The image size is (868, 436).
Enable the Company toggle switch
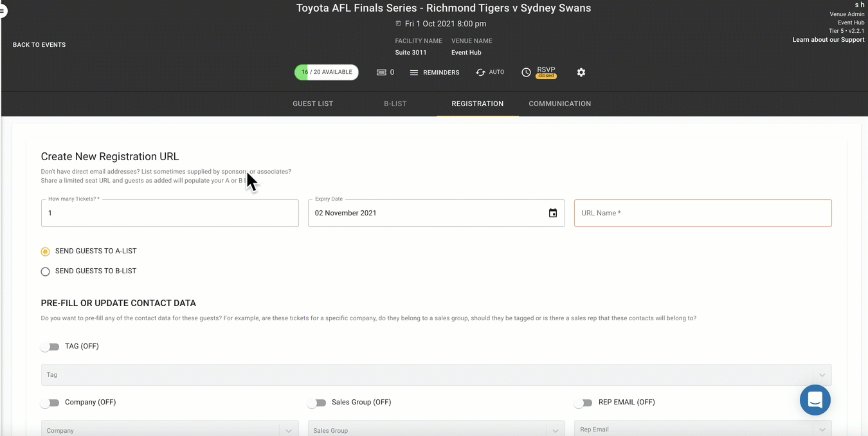tap(50, 403)
